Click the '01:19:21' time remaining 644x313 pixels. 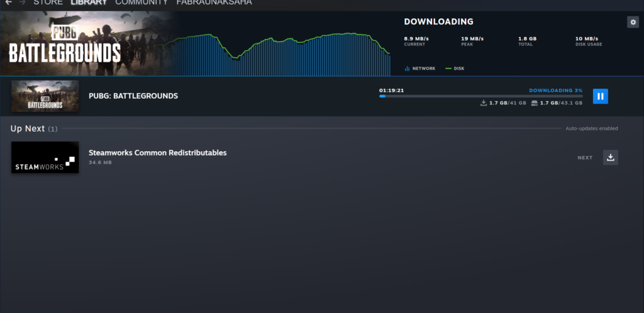391,91
